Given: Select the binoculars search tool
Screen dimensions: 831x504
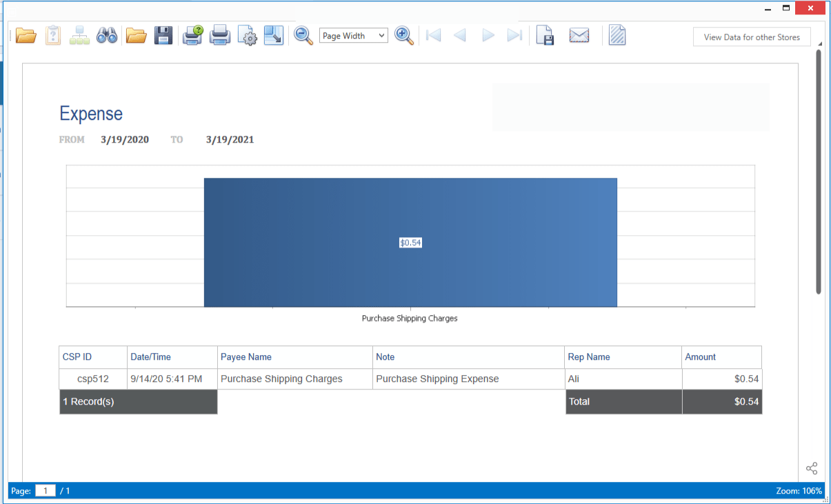Looking at the screenshot, I should [x=107, y=35].
